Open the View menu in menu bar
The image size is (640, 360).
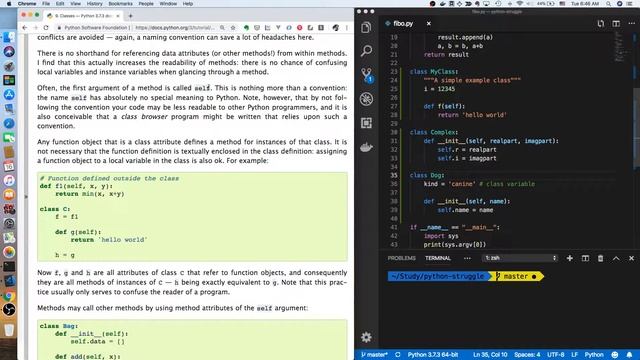coord(76,4)
